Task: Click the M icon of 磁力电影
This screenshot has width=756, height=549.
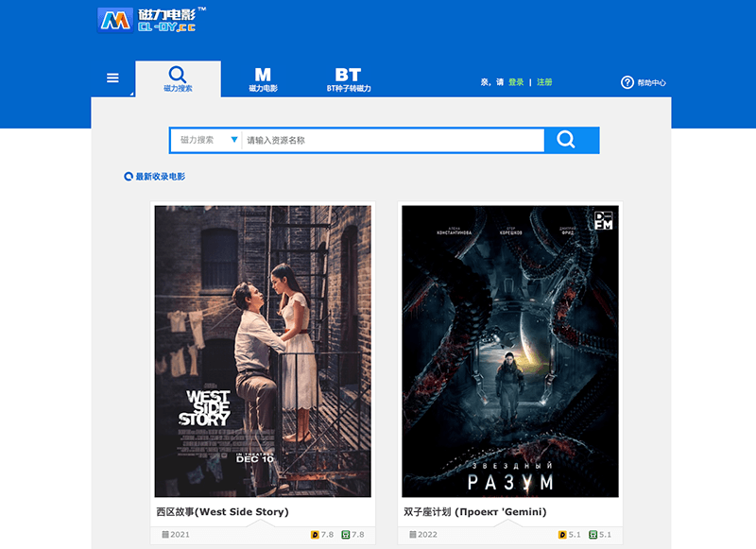Action: (x=263, y=75)
